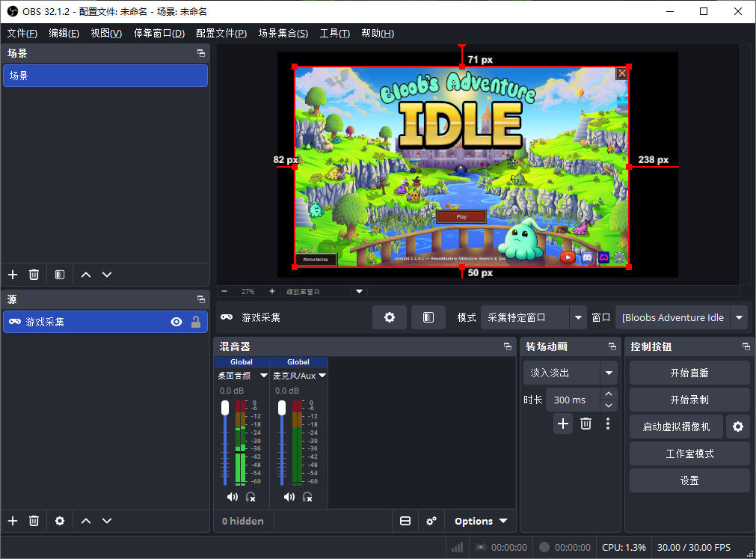Open advanced audio properties gears icon
Viewport: 756px width, 559px height.
(x=431, y=521)
